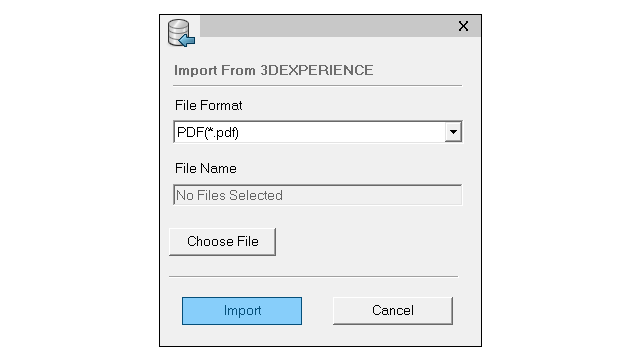This screenshot has width=640, height=360.
Task: Focus the File Name text box
Action: (318, 195)
